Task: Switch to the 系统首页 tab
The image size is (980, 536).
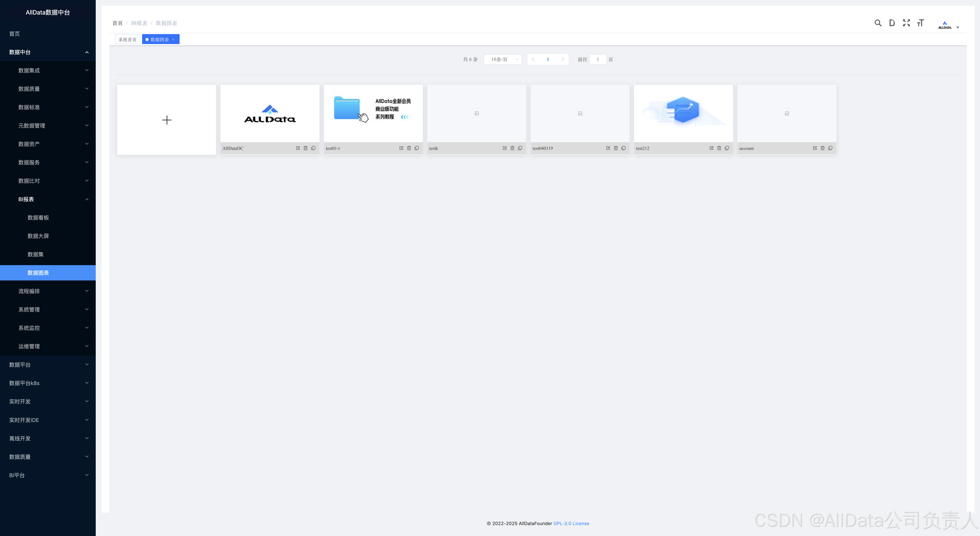Action: pos(128,40)
